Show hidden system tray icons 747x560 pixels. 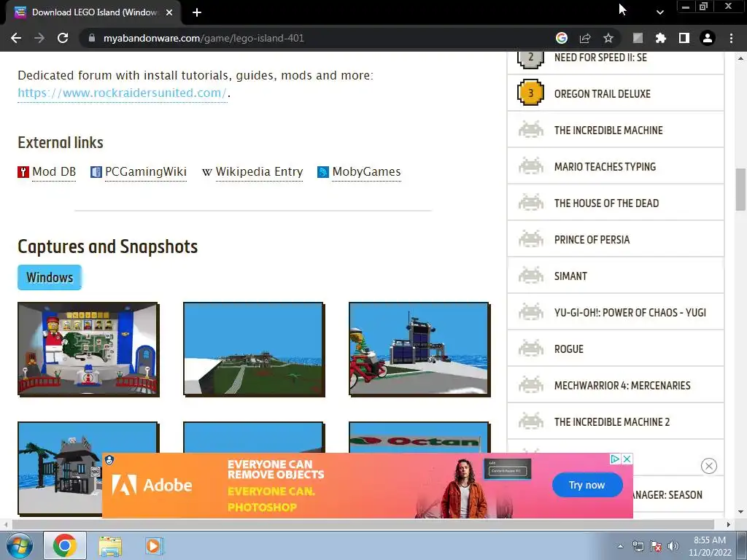(620, 546)
